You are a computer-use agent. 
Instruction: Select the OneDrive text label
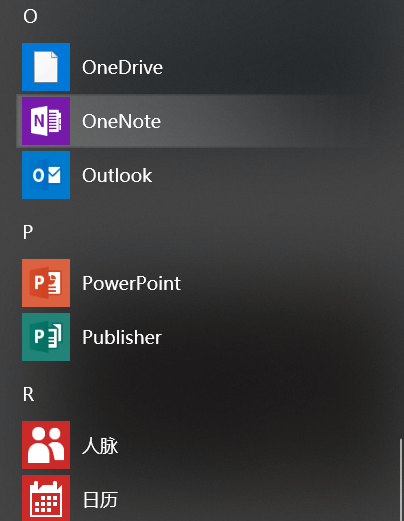[122, 67]
